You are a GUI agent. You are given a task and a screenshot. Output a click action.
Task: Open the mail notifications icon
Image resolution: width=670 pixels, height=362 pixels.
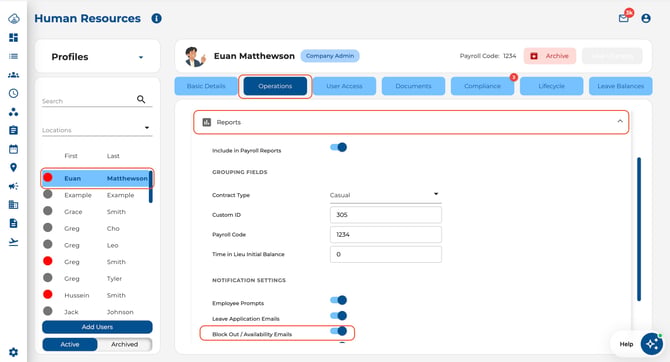[623, 18]
